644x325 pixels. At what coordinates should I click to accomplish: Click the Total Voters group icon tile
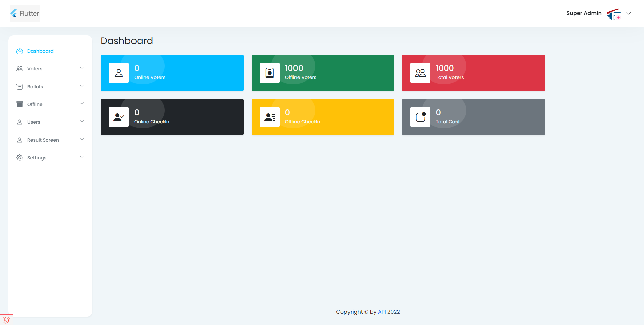[x=420, y=73]
